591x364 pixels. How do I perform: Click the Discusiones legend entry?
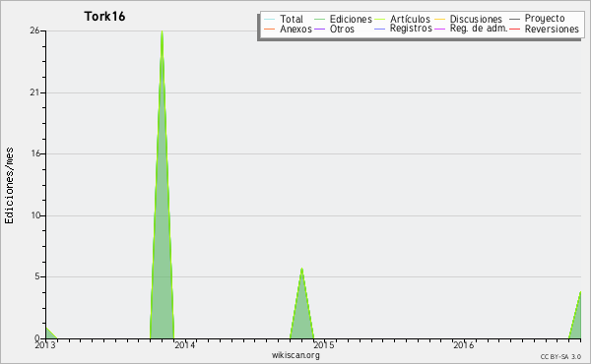tap(468, 19)
